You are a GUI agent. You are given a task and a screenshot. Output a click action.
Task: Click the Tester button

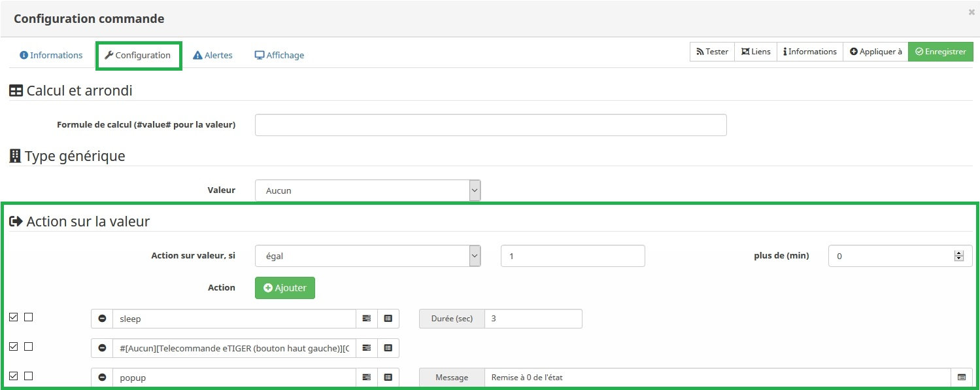pos(712,52)
